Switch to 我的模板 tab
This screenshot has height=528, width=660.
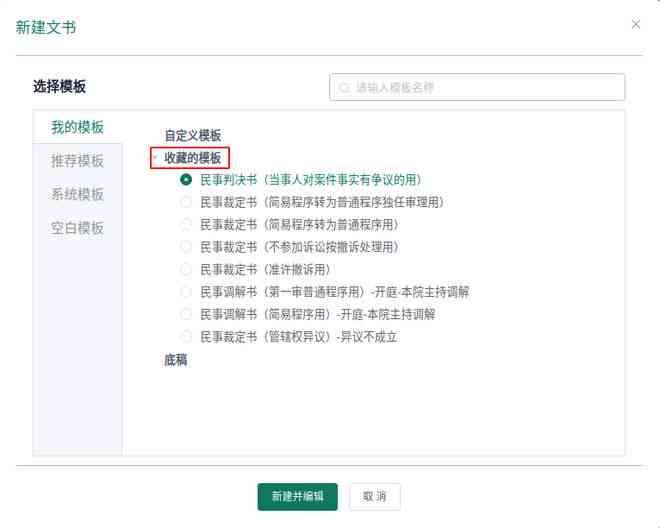pos(77,127)
